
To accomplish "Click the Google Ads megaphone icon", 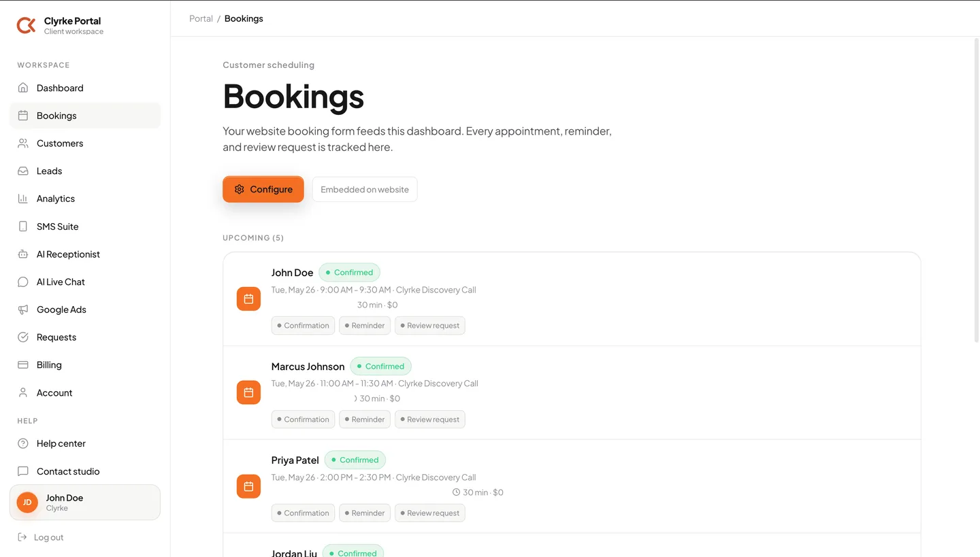I will point(23,309).
